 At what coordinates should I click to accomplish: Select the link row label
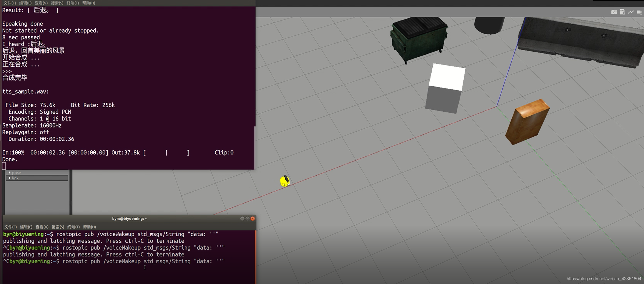click(x=15, y=178)
